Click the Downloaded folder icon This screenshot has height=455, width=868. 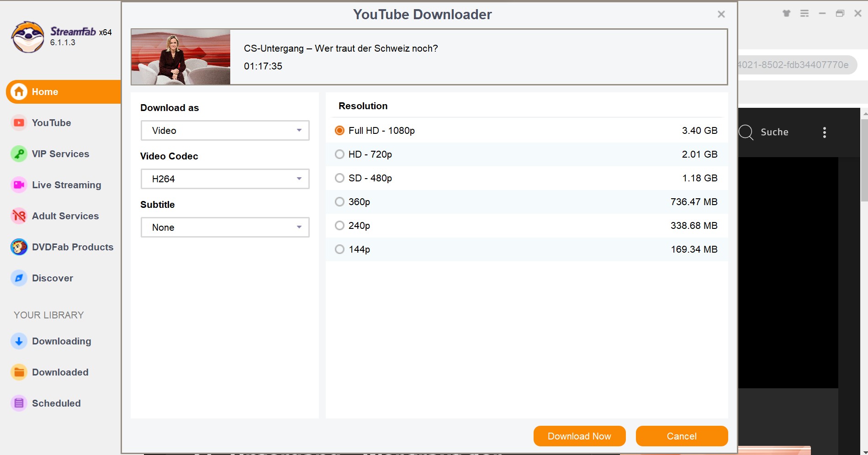tap(19, 372)
